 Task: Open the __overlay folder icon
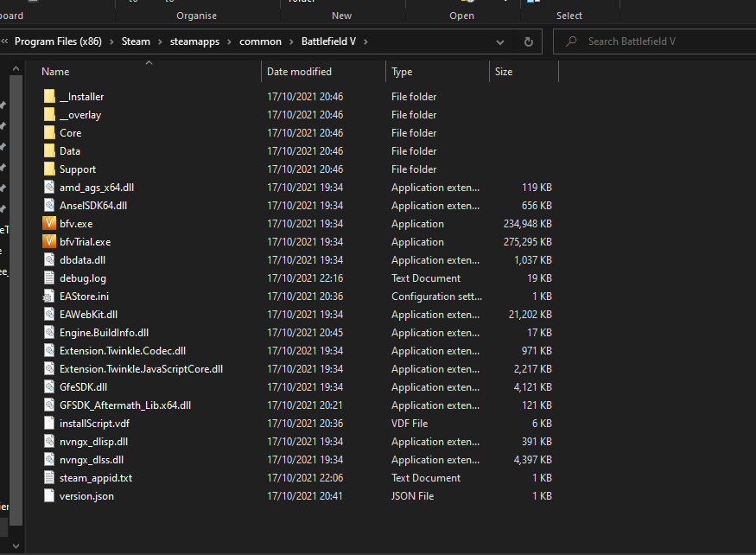49,115
